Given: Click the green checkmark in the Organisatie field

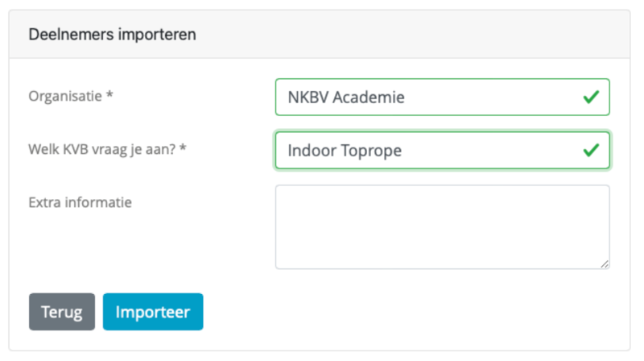Looking at the screenshot, I should coord(591,98).
